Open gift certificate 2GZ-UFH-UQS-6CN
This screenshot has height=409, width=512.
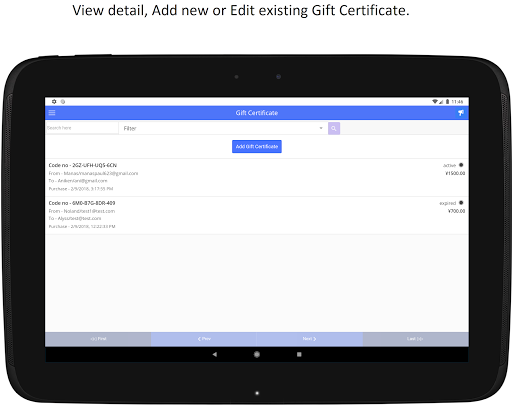(x=257, y=177)
